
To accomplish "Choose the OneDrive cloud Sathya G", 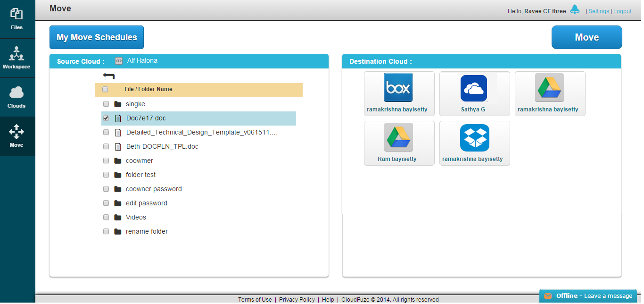I will point(474,93).
